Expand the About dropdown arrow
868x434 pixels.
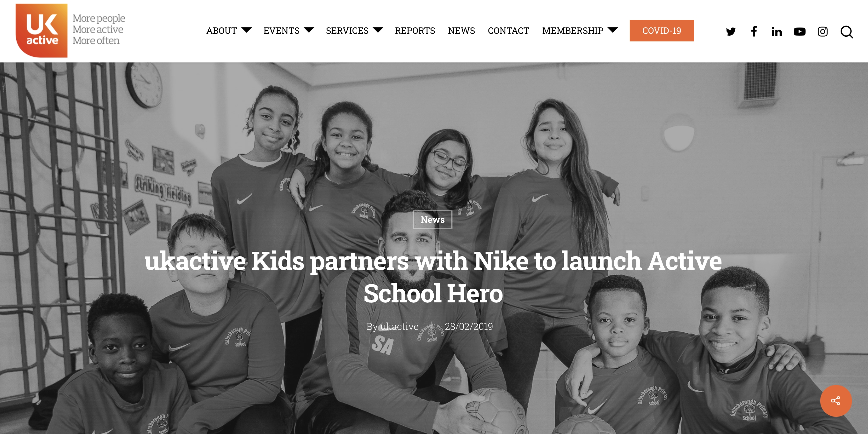click(246, 30)
